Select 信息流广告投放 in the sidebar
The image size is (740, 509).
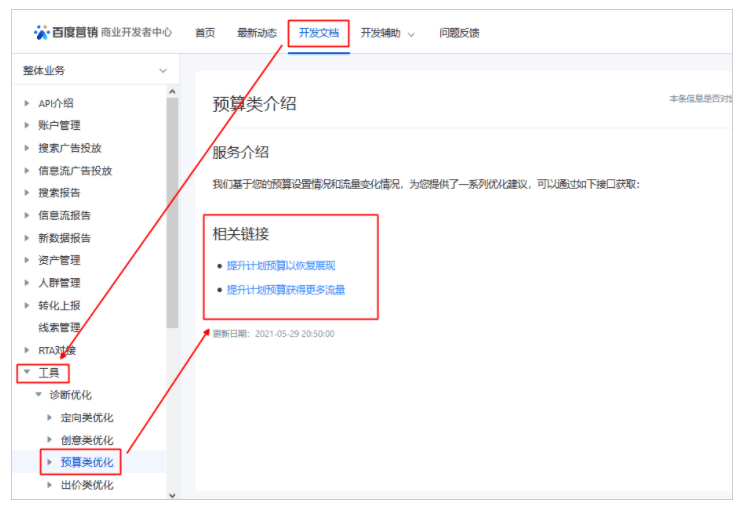pos(75,170)
